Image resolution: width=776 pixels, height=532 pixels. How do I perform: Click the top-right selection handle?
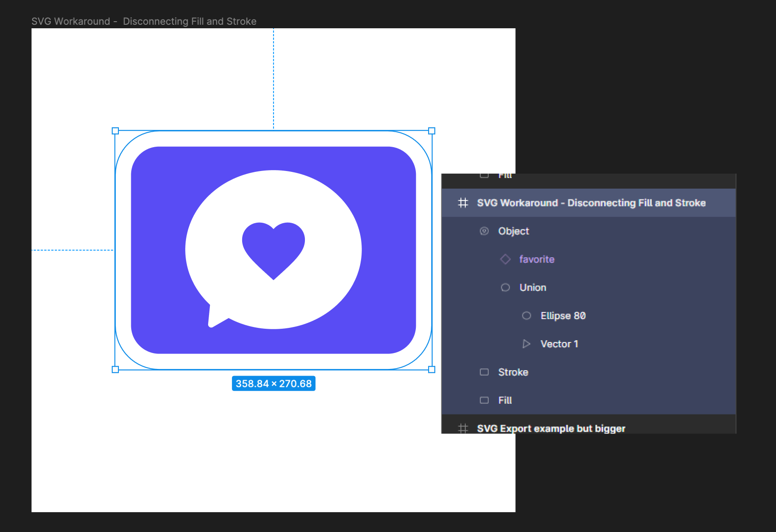[432, 131]
